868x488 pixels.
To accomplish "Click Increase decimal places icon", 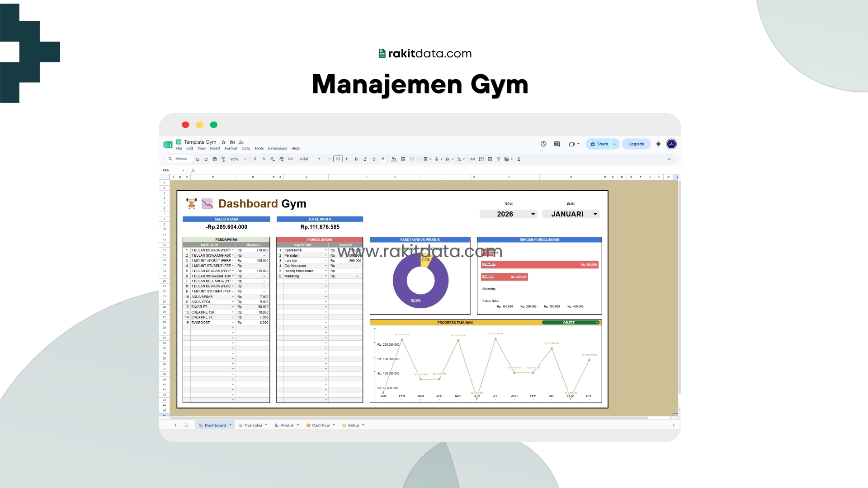I will click(281, 159).
